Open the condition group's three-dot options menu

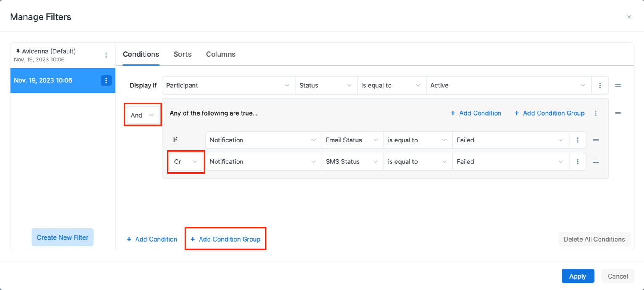click(x=596, y=113)
